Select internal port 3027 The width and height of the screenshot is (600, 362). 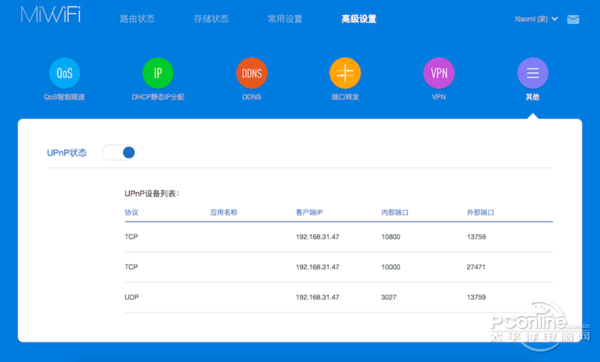point(389,297)
